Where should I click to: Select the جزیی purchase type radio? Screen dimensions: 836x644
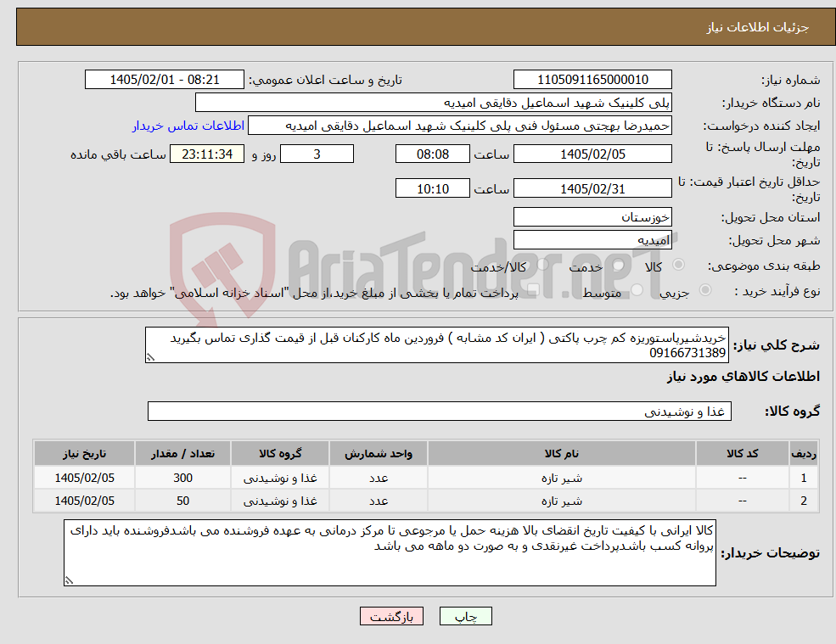coord(704,290)
